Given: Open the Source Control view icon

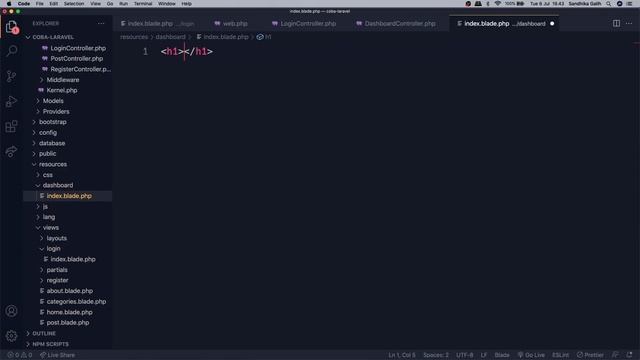Looking at the screenshot, I should [12, 76].
